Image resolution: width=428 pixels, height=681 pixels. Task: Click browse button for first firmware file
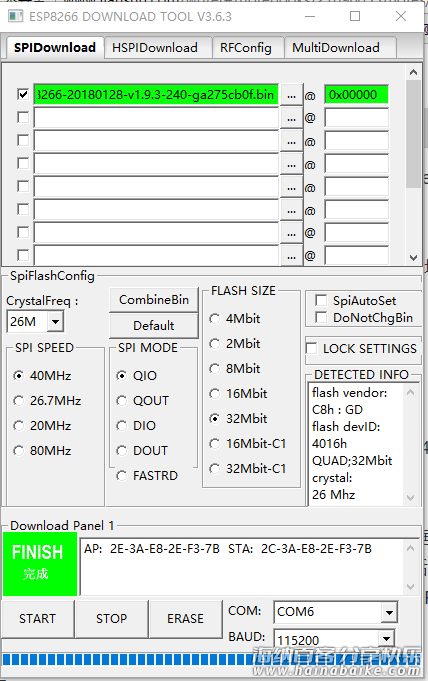(291, 95)
